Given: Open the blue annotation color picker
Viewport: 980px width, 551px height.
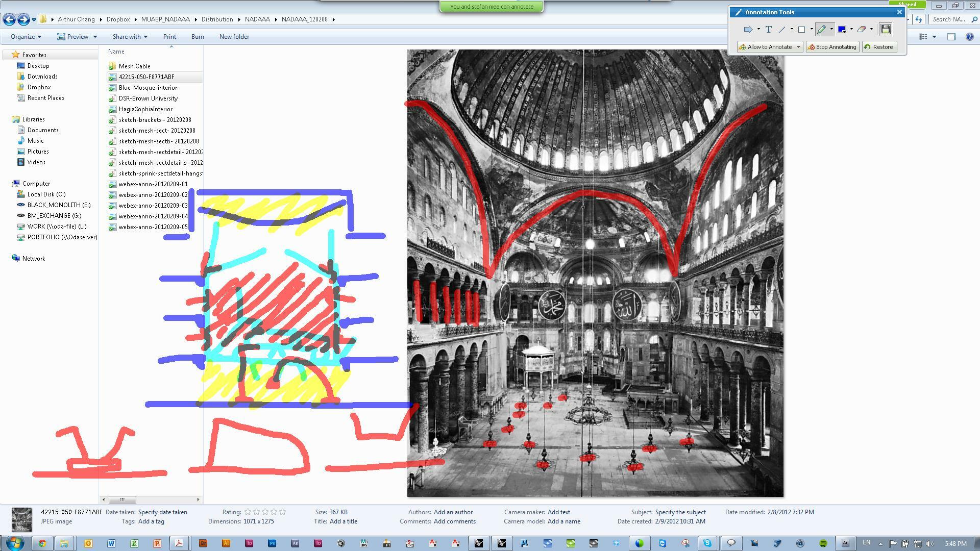Looking at the screenshot, I should point(842,29).
